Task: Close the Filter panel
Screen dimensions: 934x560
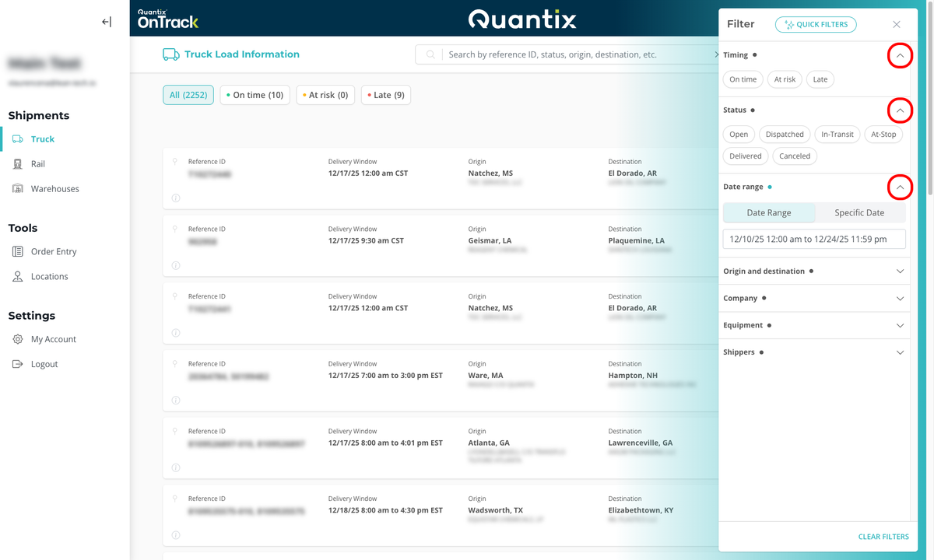Action: point(897,24)
